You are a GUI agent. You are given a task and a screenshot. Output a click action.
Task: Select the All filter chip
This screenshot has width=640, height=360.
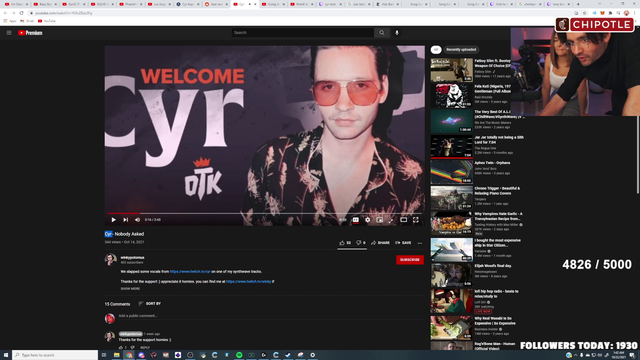coord(436,50)
